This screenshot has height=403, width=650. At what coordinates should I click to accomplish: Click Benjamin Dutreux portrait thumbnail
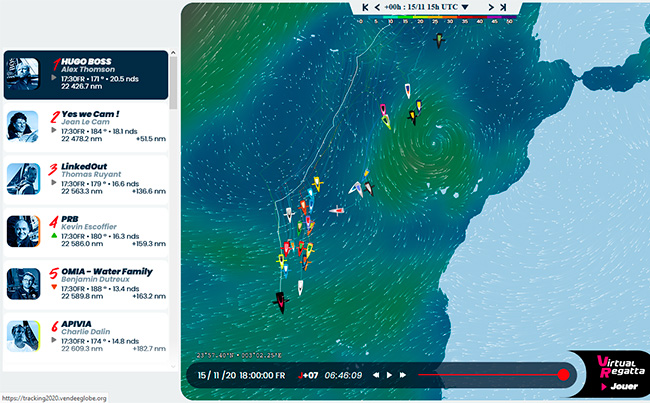click(23, 284)
